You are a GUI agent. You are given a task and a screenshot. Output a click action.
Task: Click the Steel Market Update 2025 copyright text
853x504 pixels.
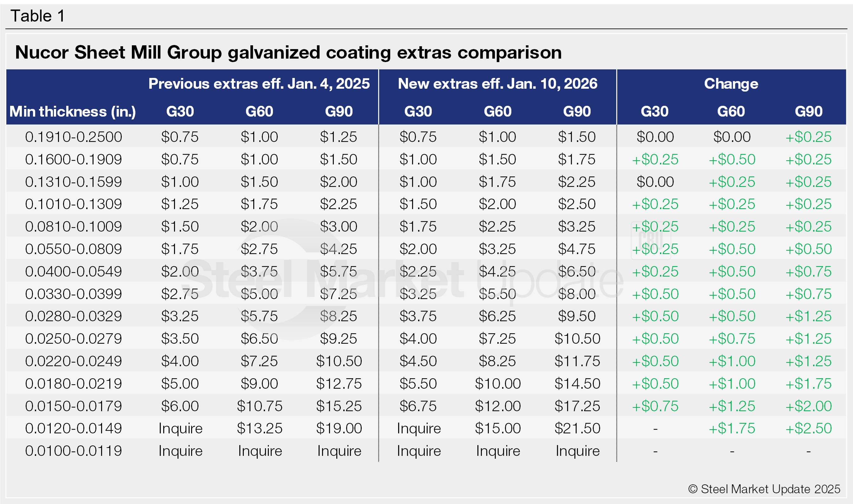[x=764, y=489]
